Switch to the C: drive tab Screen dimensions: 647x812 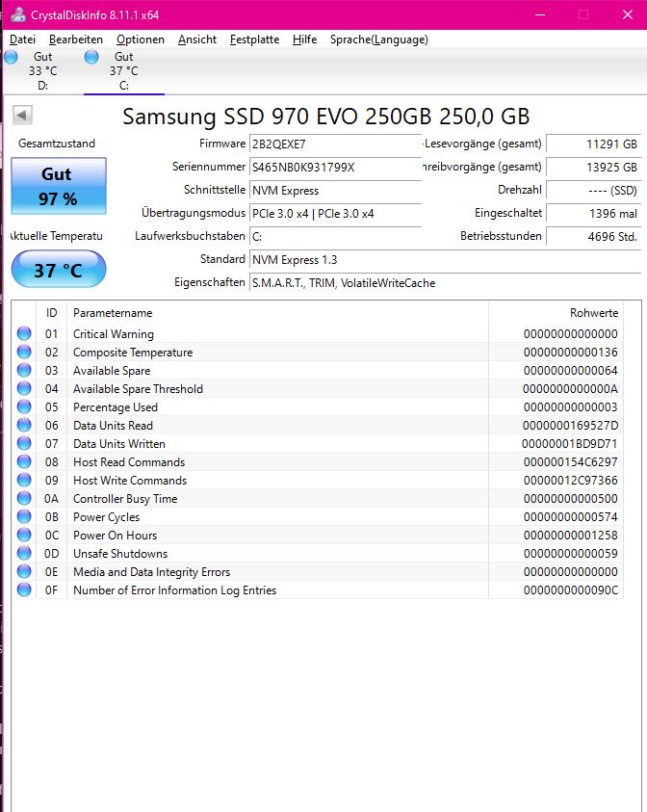124,71
